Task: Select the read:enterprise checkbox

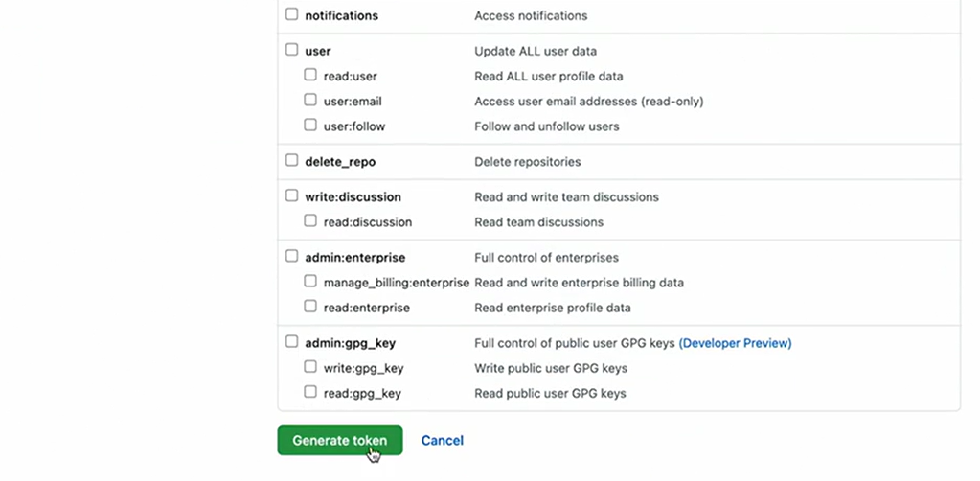Action: 310,307
